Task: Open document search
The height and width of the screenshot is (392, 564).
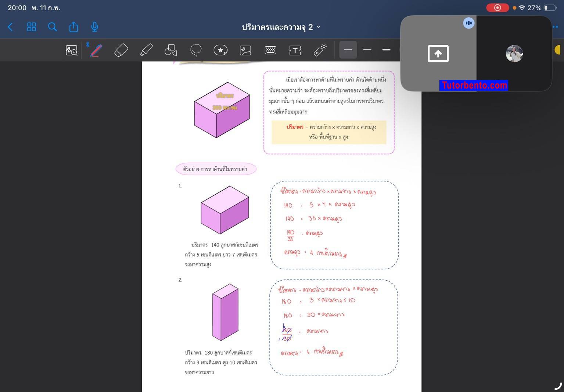Action: click(x=53, y=27)
